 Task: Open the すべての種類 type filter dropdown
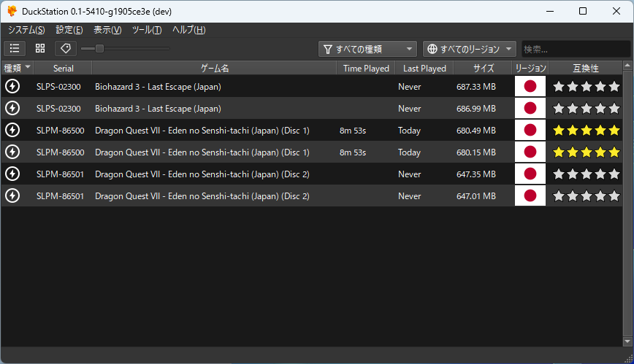367,49
